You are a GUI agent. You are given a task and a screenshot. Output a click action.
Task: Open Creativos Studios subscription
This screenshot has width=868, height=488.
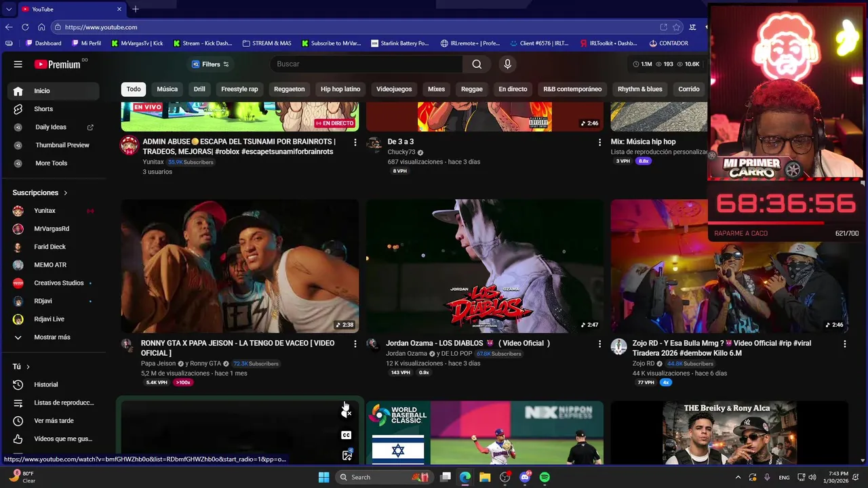[x=54, y=283]
